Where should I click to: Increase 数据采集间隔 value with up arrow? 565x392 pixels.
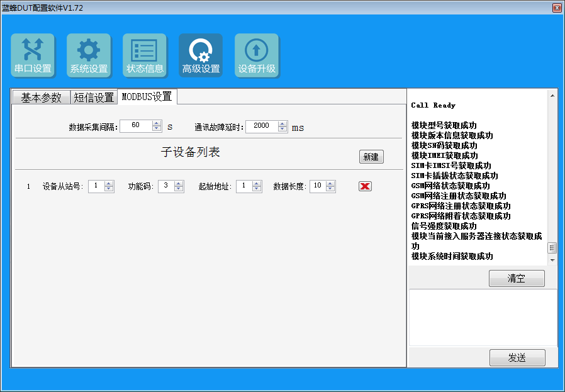(157, 123)
